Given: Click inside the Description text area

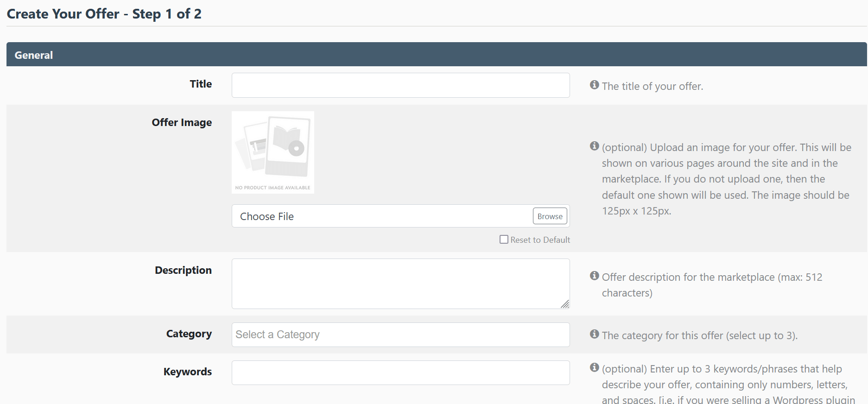Looking at the screenshot, I should pyautogui.click(x=400, y=284).
